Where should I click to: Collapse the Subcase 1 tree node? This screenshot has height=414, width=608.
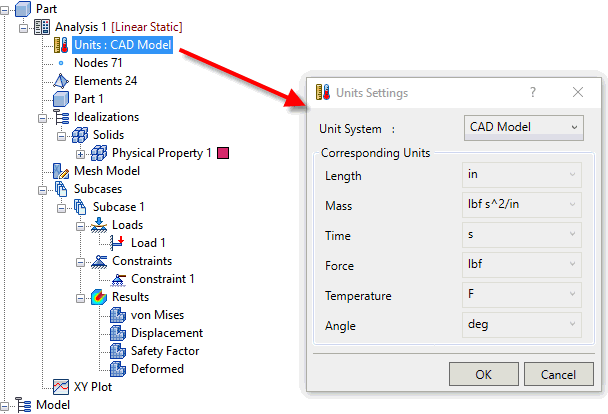click(63, 207)
